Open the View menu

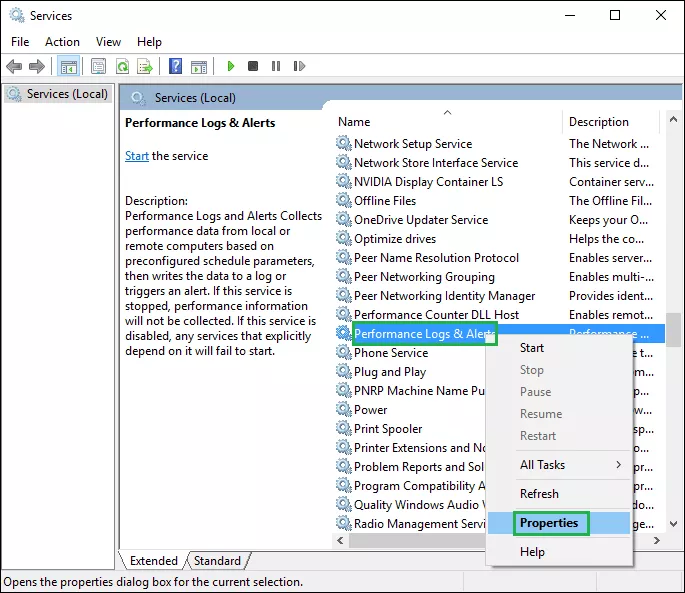point(108,42)
